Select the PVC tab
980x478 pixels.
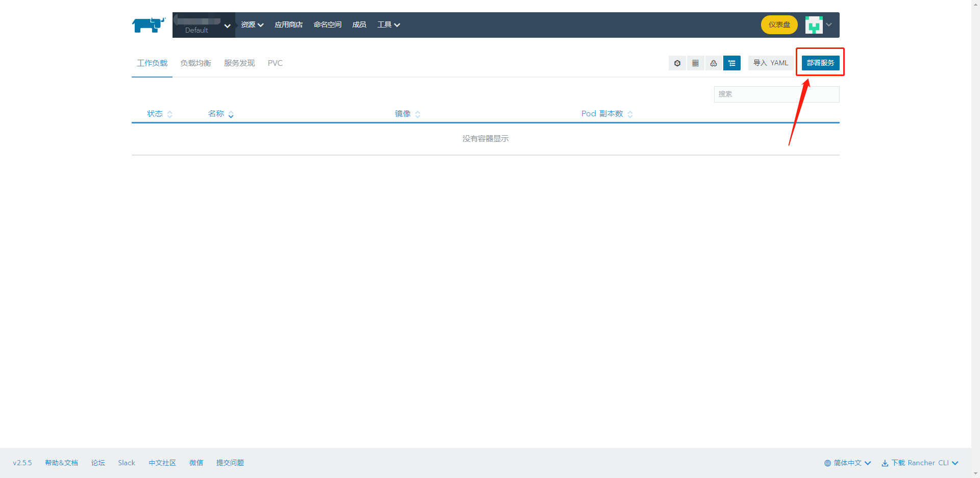coord(275,63)
